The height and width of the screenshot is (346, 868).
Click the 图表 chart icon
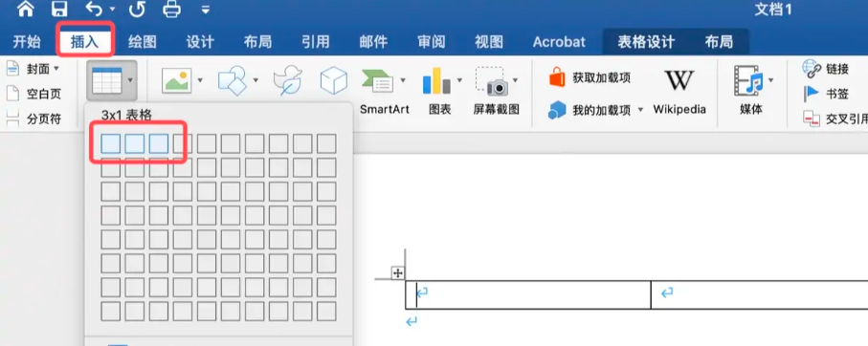pyautogui.click(x=436, y=80)
